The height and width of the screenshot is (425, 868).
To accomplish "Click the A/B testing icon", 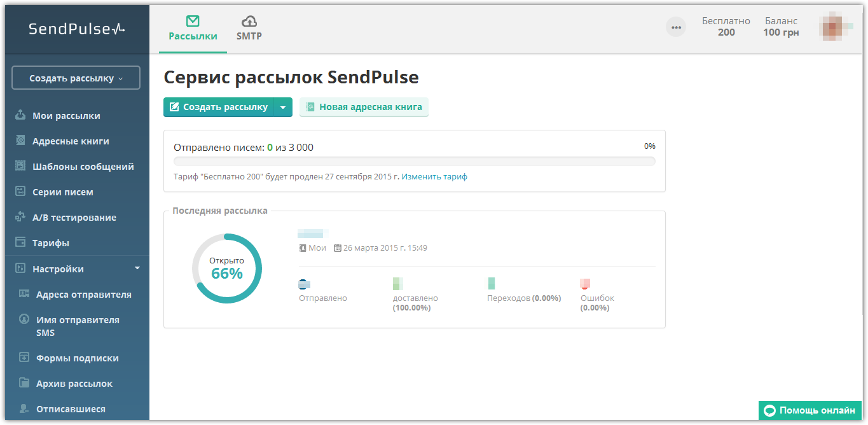I will tap(20, 218).
